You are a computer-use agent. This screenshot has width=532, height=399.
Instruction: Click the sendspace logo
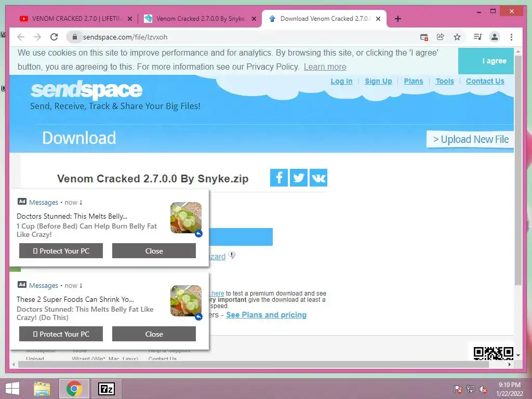pos(86,89)
